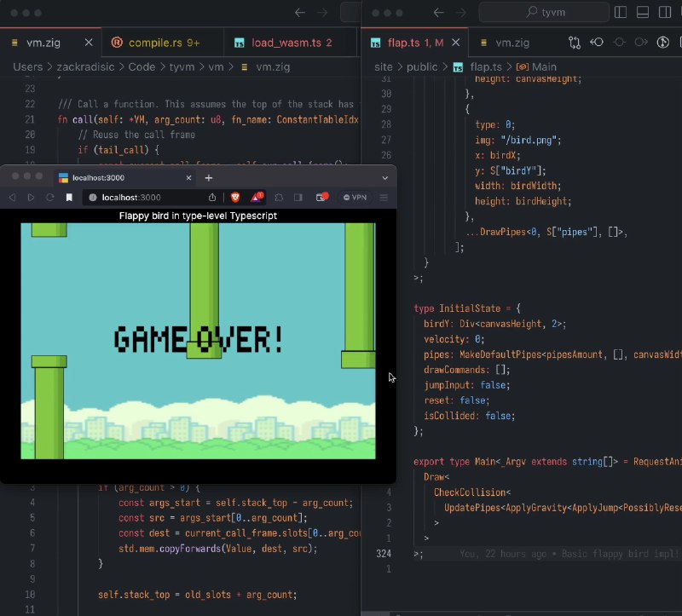Click the "velocity: 0;" line

click(454, 339)
